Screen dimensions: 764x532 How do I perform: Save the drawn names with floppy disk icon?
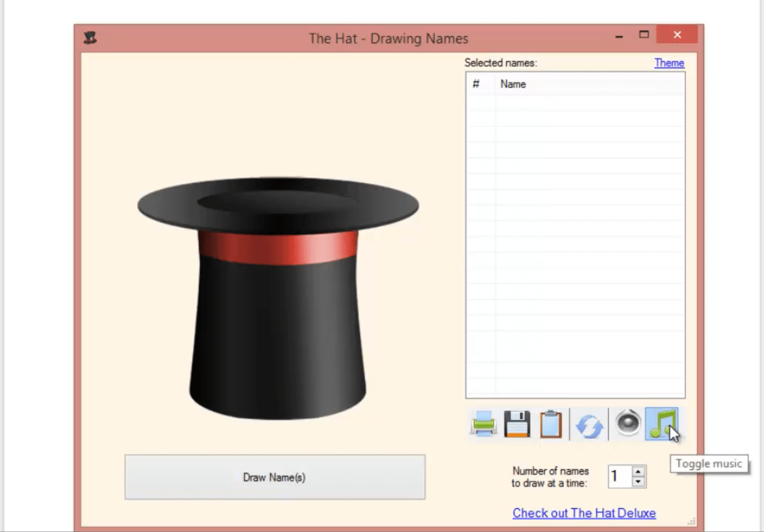coord(517,424)
